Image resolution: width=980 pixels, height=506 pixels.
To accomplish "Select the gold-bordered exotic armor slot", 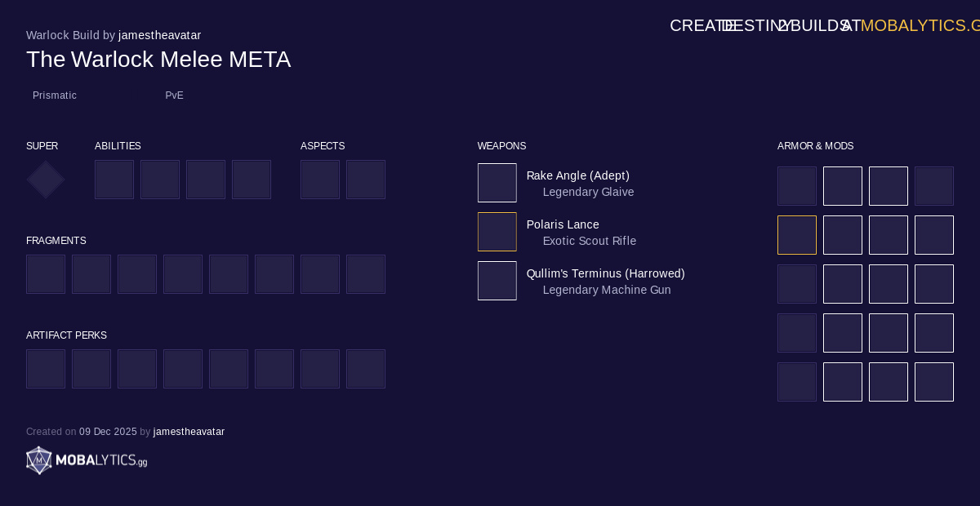I will (797, 235).
